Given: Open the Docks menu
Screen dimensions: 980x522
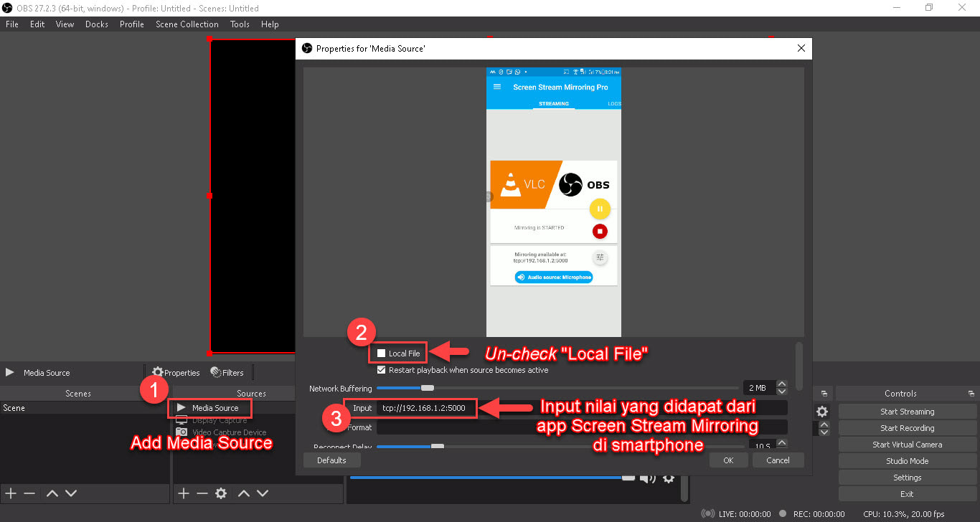Looking at the screenshot, I should [97, 24].
